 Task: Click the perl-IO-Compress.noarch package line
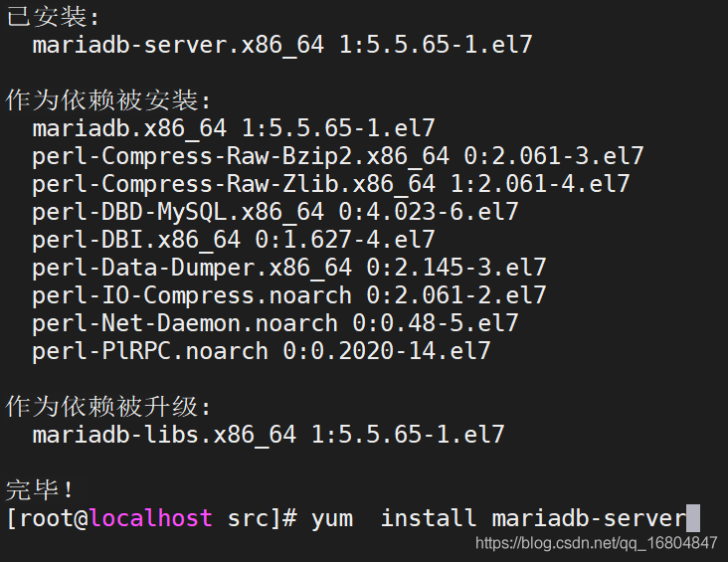(288, 295)
